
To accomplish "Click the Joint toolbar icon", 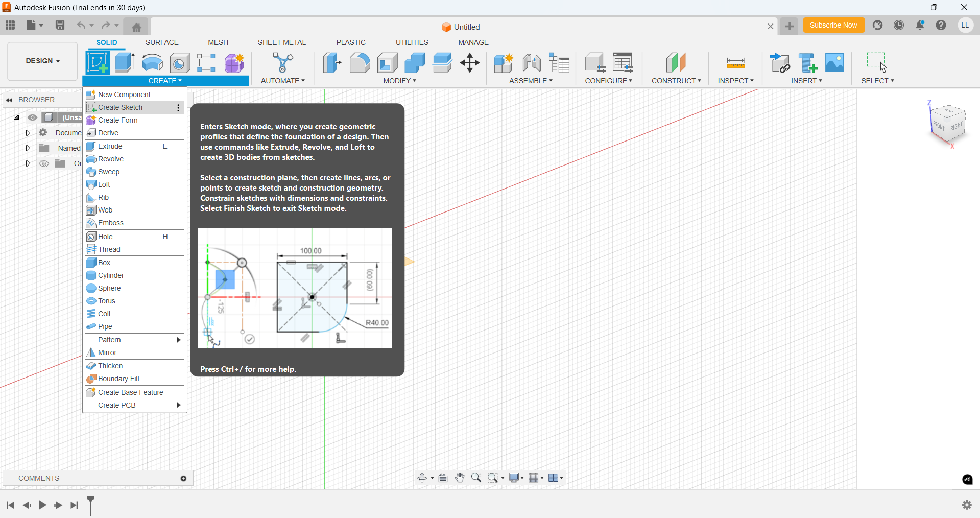I will (x=532, y=63).
